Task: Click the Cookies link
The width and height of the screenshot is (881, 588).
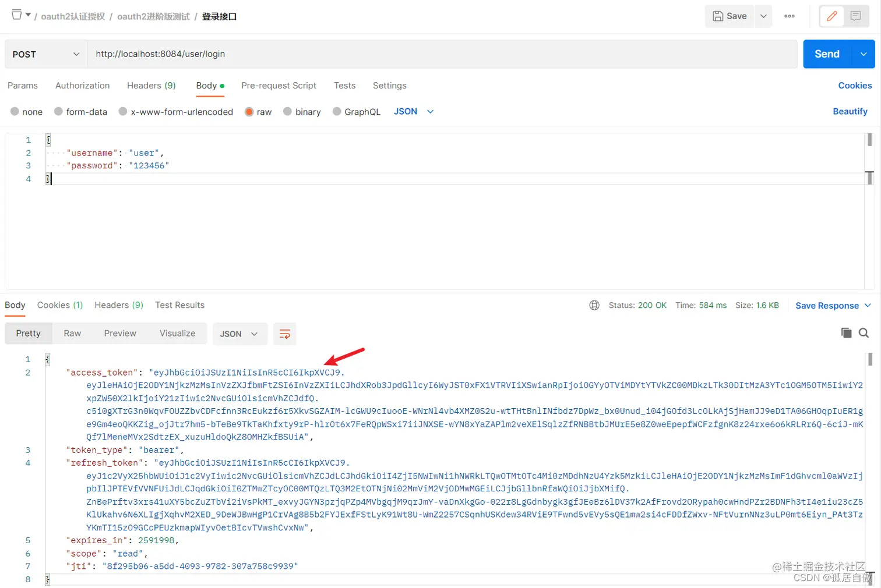Action: click(x=855, y=86)
